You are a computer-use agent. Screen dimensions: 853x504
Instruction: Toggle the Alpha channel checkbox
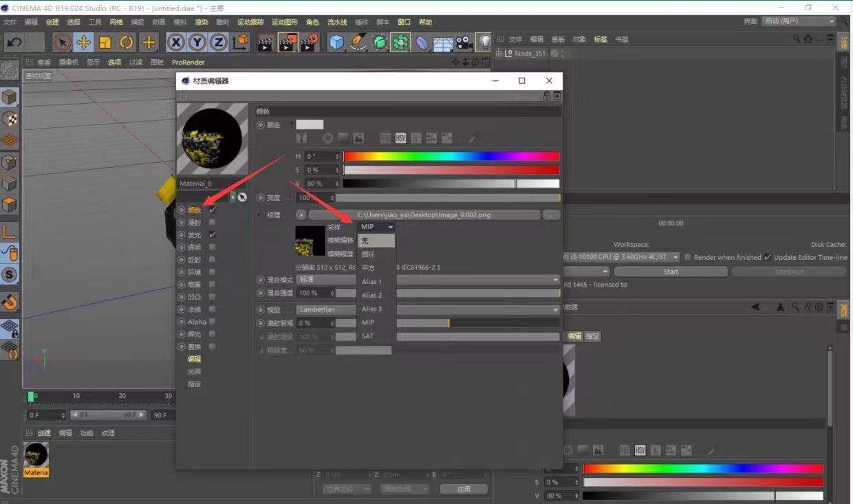coord(213,321)
